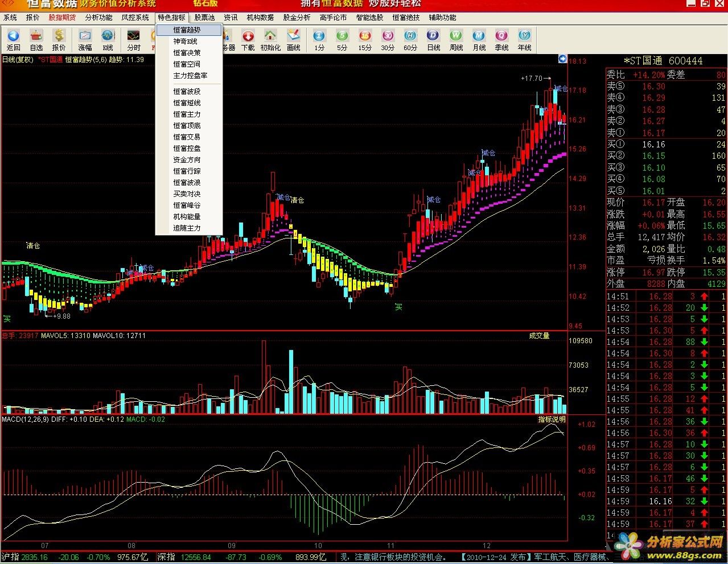Select 追随主力 from the menu

pyautogui.click(x=189, y=228)
